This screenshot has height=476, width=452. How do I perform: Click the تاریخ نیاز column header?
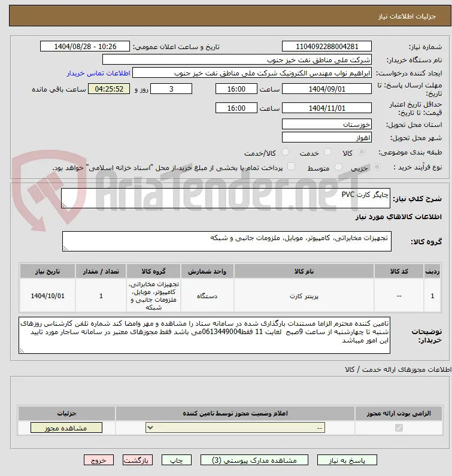click(x=48, y=271)
